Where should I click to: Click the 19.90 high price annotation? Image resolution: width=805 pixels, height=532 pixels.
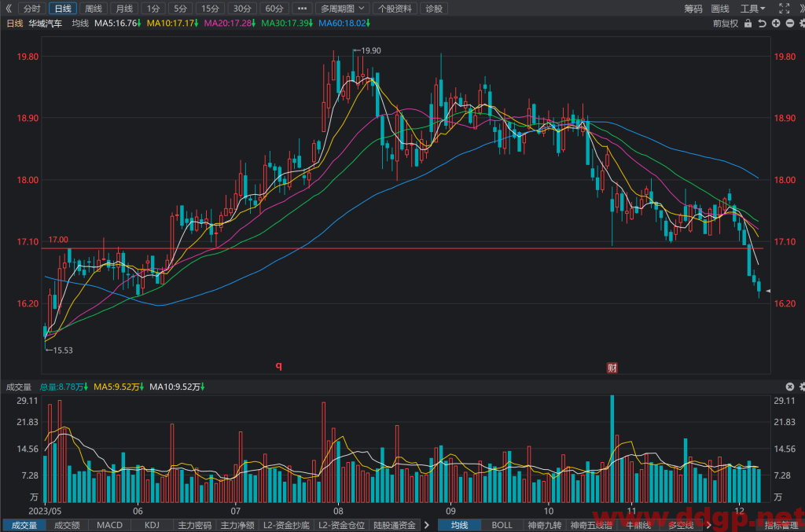tap(367, 50)
